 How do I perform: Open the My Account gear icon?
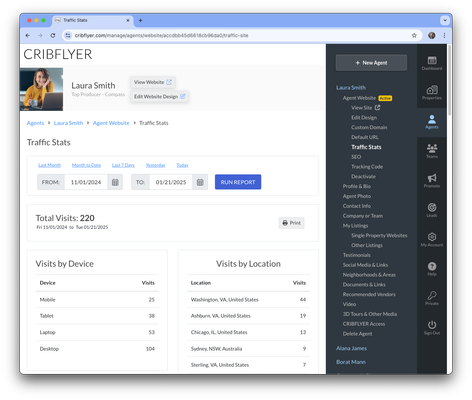[x=432, y=239]
